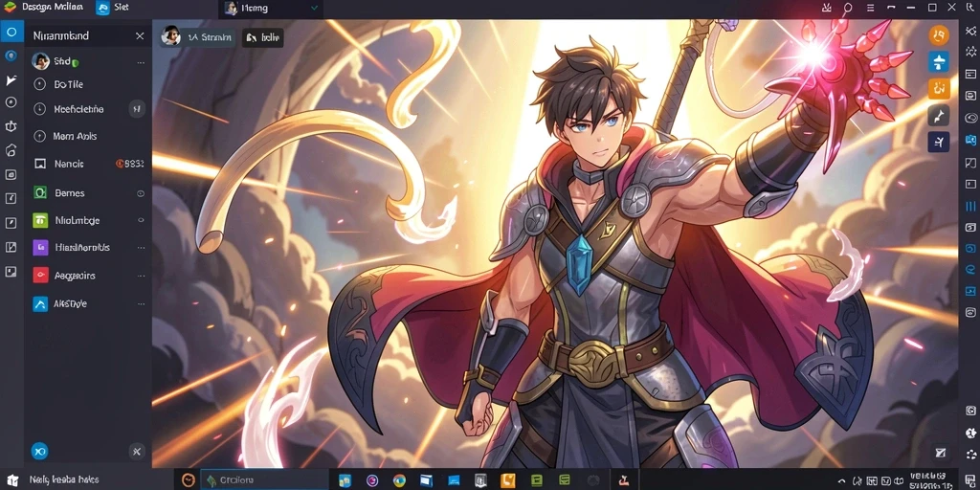Screen dimensions: 980x490
Task: Select the blue AkSDyle app icon
Action: pyautogui.click(x=40, y=303)
